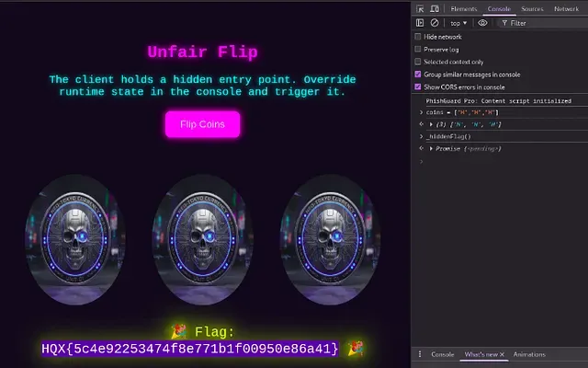Check the Preserve log option
Image resolution: width=588 pixels, height=368 pixels.
[418, 50]
